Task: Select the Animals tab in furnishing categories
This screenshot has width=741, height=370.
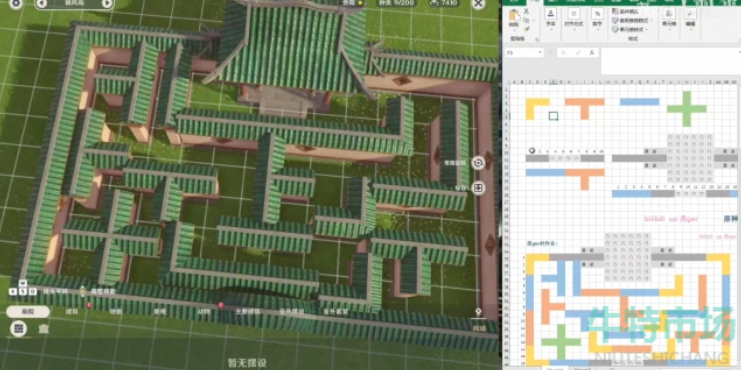Action: [x=204, y=312]
